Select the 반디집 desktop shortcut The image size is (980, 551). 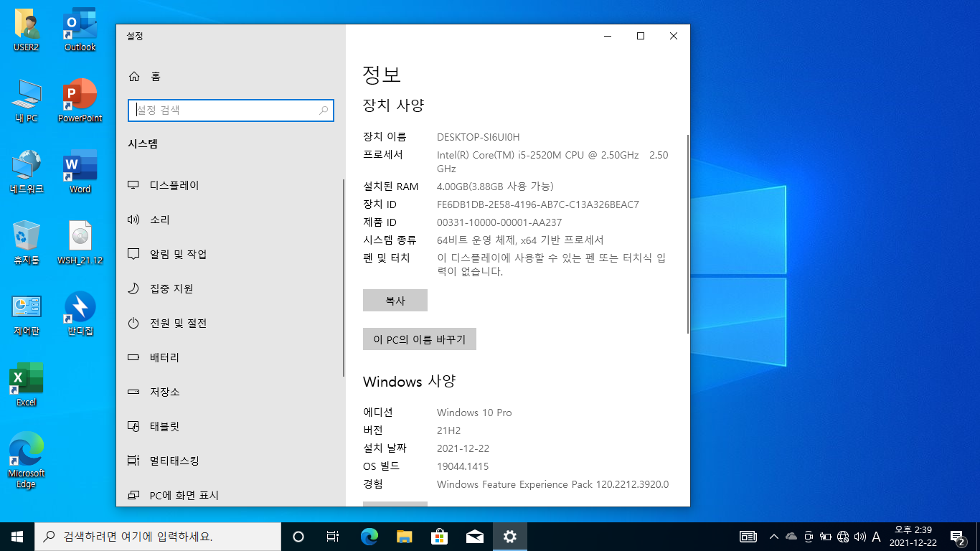click(x=80, y=314)
